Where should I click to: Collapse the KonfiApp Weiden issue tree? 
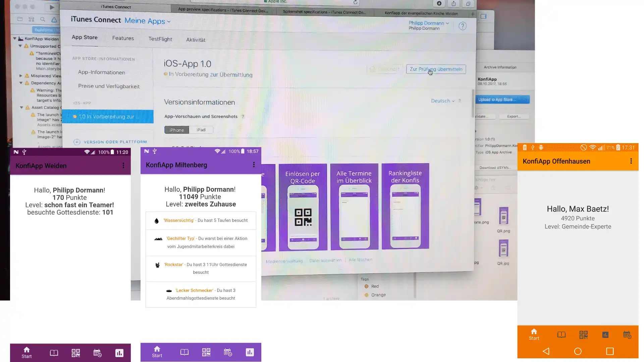pyautogui.click(x=15, y=39)
